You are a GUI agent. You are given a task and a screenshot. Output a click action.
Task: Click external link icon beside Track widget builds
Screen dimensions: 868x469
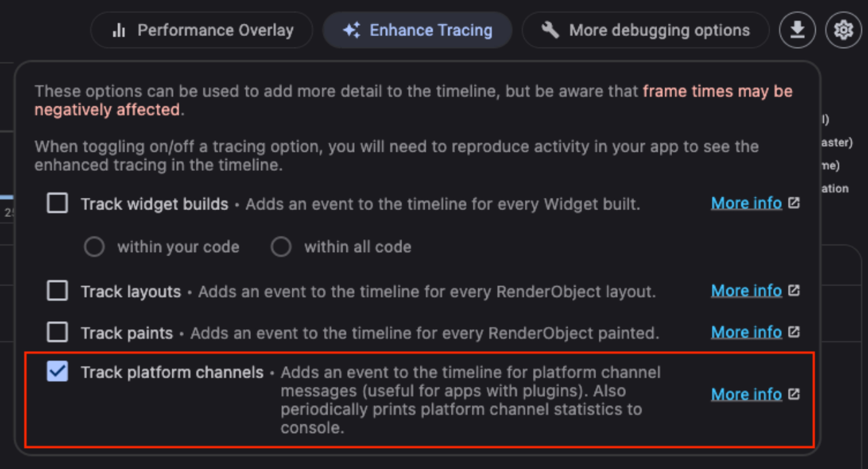tap(794, 203)
